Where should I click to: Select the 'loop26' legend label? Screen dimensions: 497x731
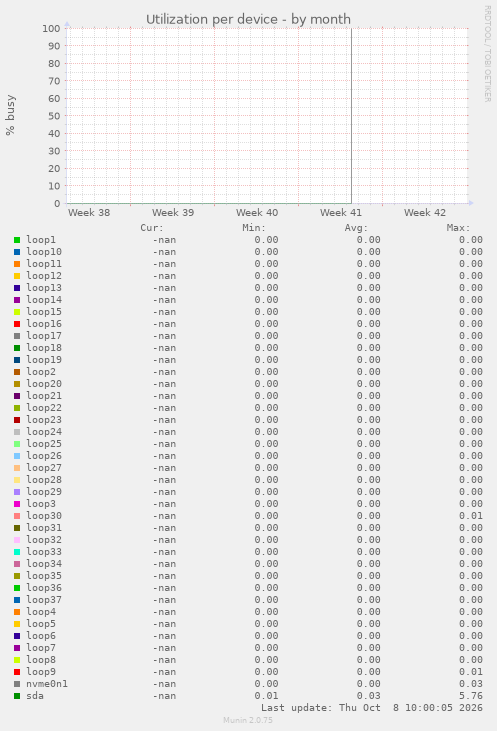pyautogui.click(x=44, y=456)
